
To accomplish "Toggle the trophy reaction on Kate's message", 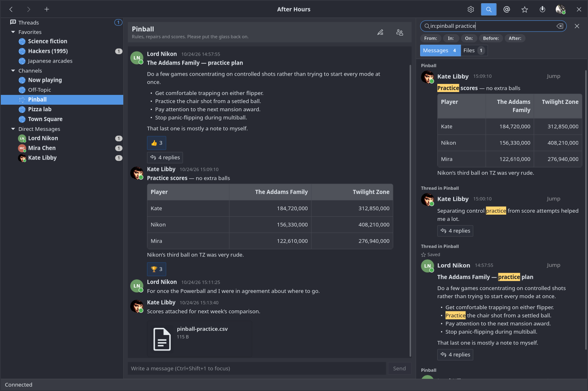I will click(157, 269).
